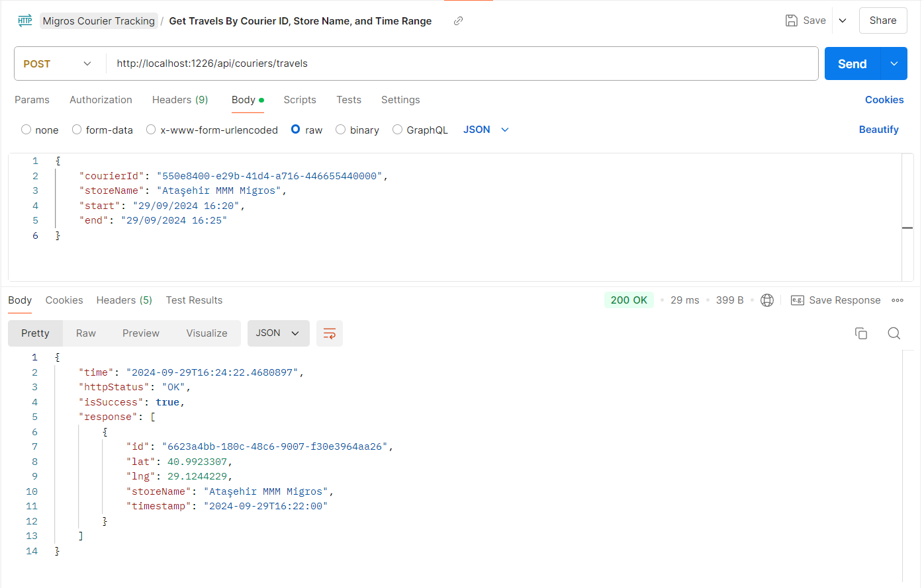Expand the Send button options arrow
The height and width of the screenshot is (588, 922).
(x=894, y=63)
